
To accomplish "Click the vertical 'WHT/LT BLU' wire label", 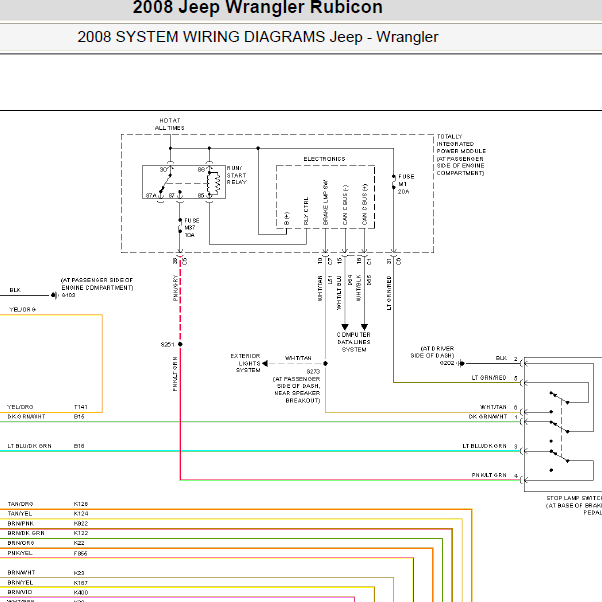I will 339,293.
